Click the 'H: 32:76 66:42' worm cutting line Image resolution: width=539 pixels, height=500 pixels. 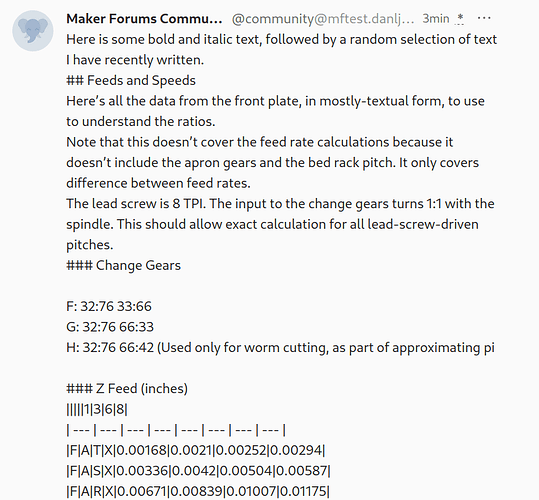280,347
